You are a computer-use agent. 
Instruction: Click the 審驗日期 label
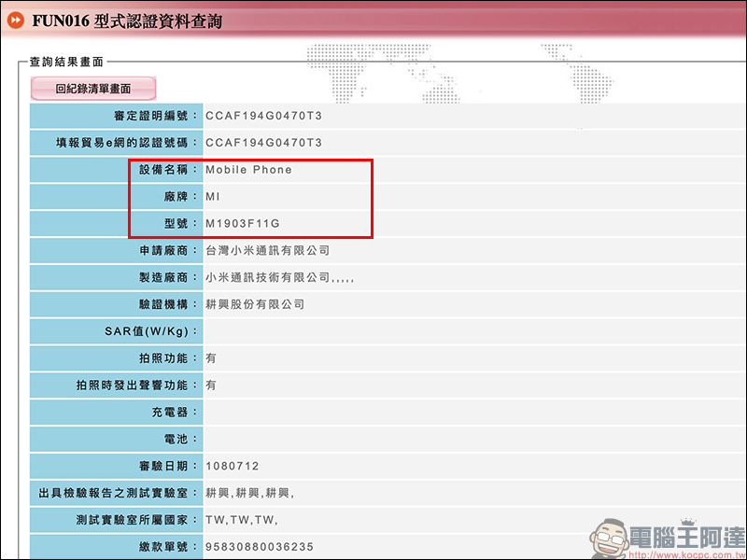pos(168,466)
